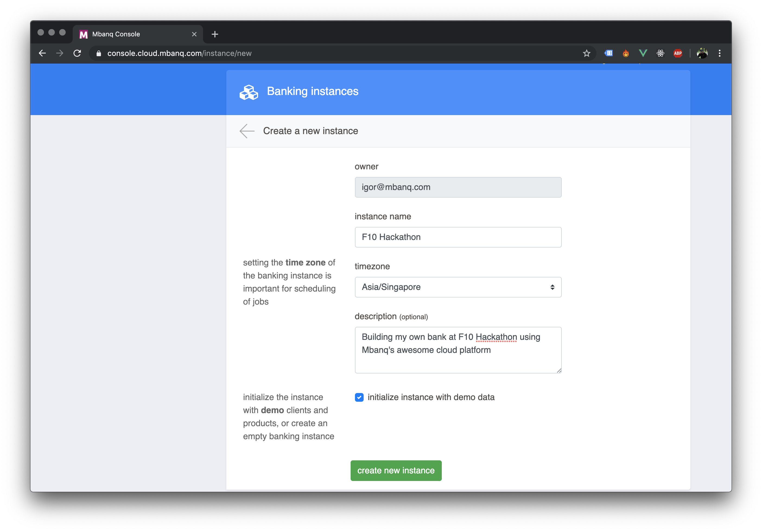
Task: Click the back arrow beside Create a new instance
Action: click(247, 131)
